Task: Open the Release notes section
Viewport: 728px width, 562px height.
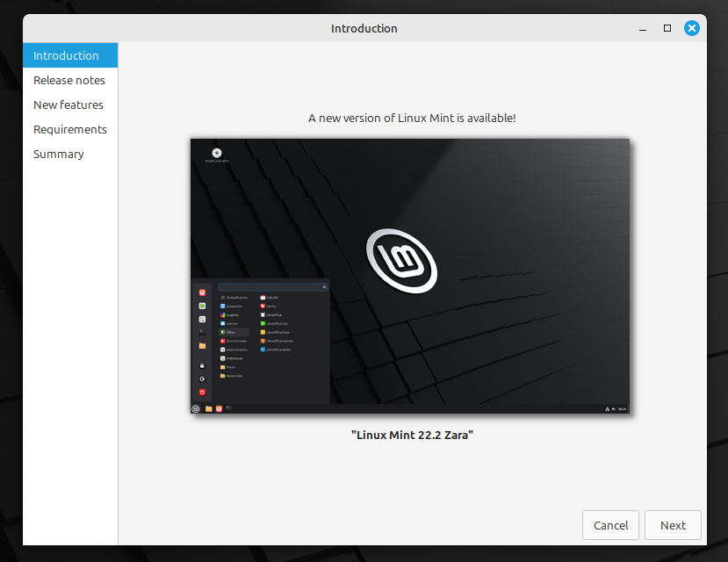Action: pos(69,80)
